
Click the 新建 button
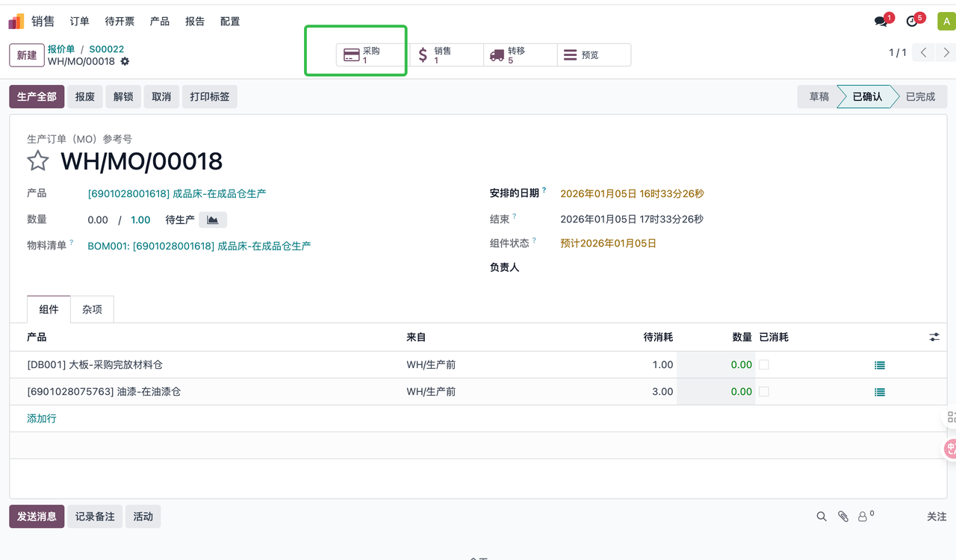coord(27,55)
